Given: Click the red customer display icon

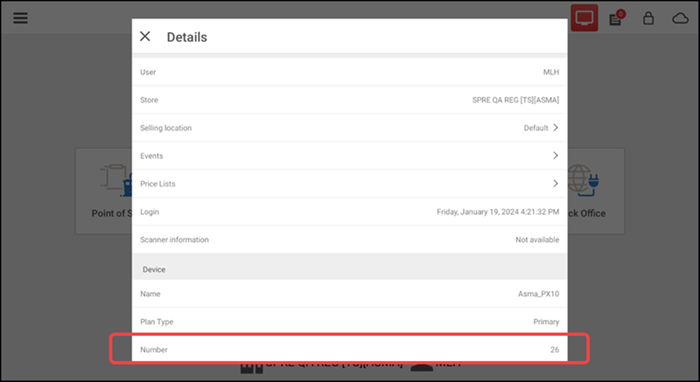Looking at the screenshot, I should click(584, 18).
